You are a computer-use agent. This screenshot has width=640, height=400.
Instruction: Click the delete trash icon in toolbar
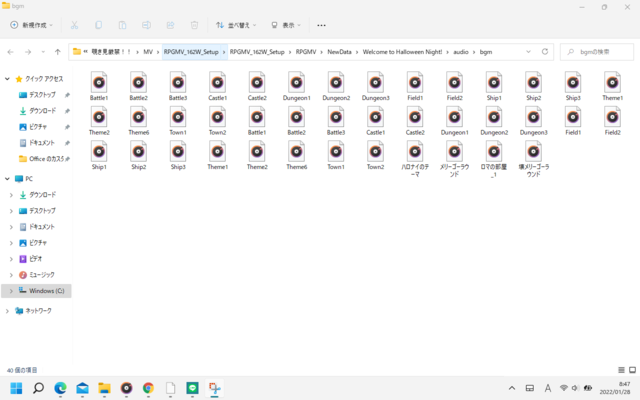click(194, 25)
